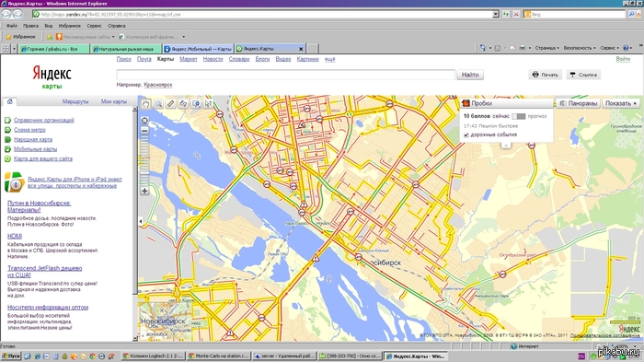The image size is (644, 362).
Task: Expand the Рекомендуемые сайты dropdown
Action: 113,37
